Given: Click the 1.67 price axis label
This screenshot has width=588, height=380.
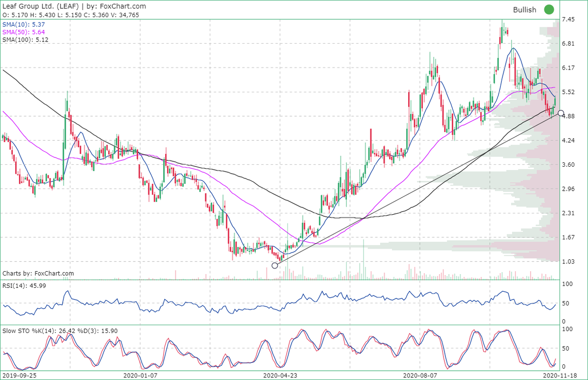Looking at the screenshot, I should (569, 237).
